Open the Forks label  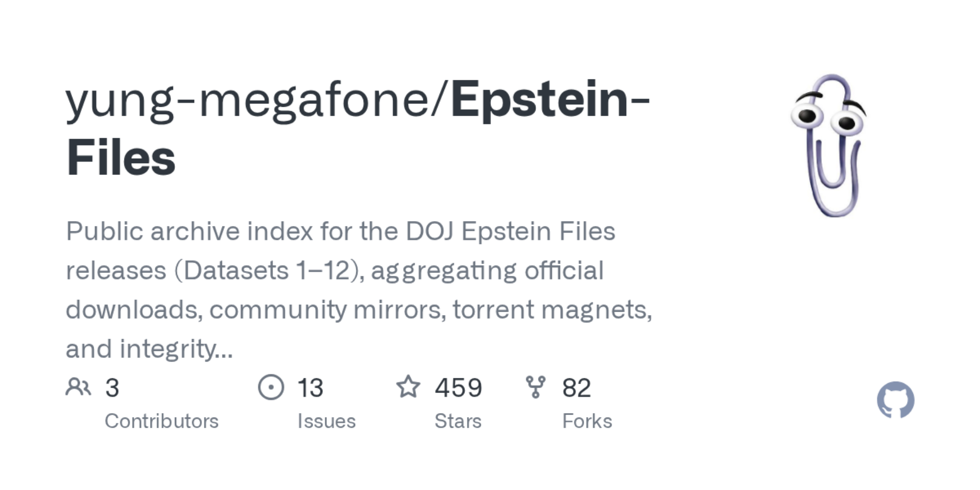click(587, 421)
